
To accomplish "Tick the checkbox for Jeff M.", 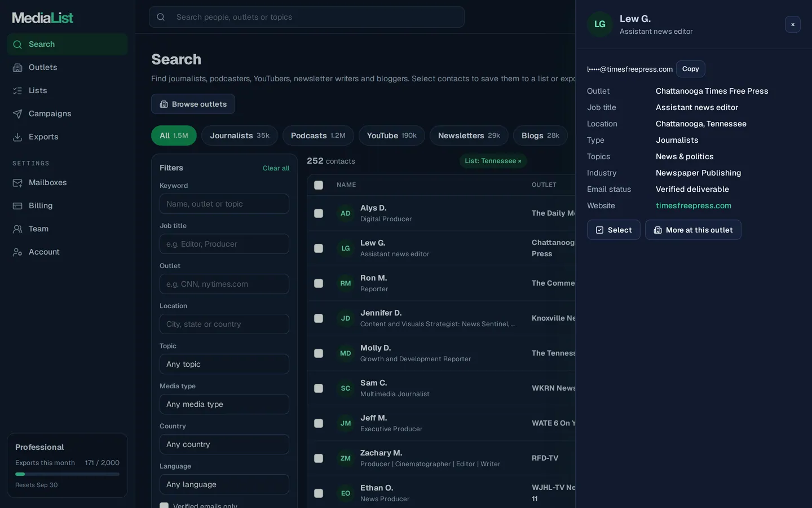I will (319, 423).
